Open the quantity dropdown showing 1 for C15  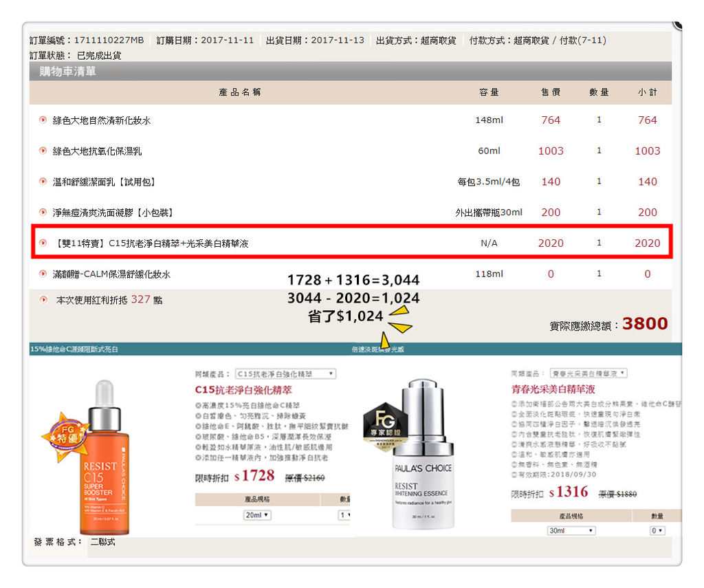(344, 515)
